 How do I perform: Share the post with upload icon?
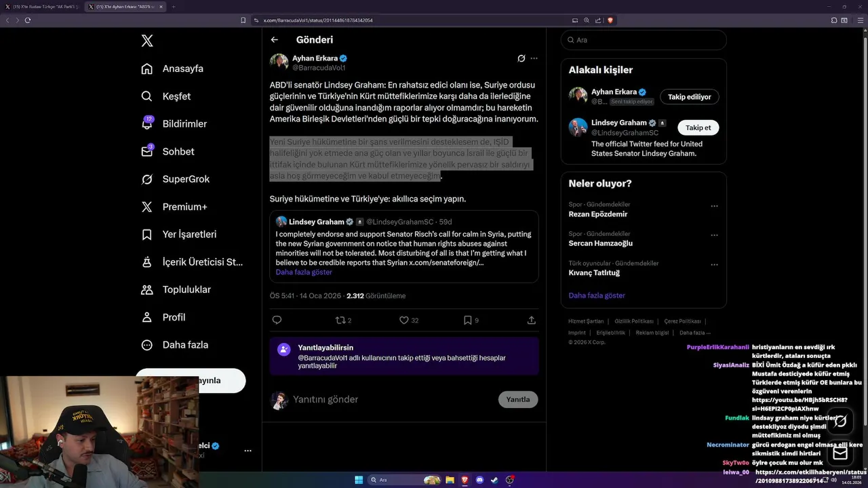(532, 320)
